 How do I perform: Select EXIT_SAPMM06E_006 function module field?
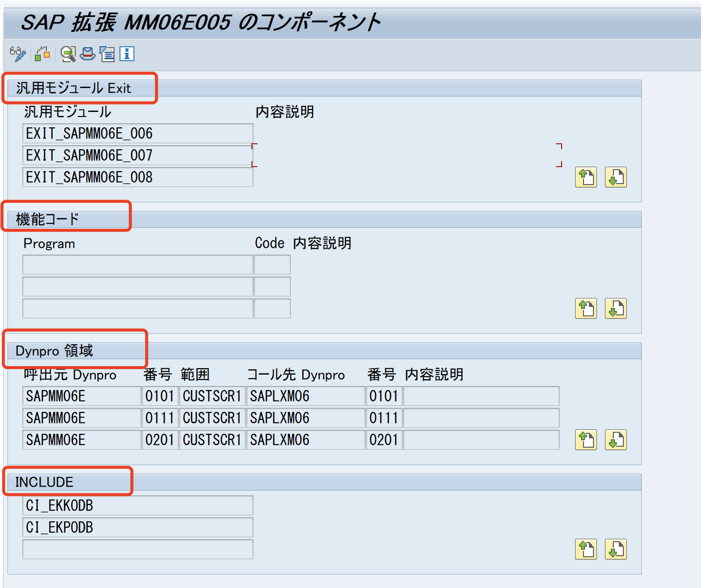pyautogui.click(x=137, y=133)
